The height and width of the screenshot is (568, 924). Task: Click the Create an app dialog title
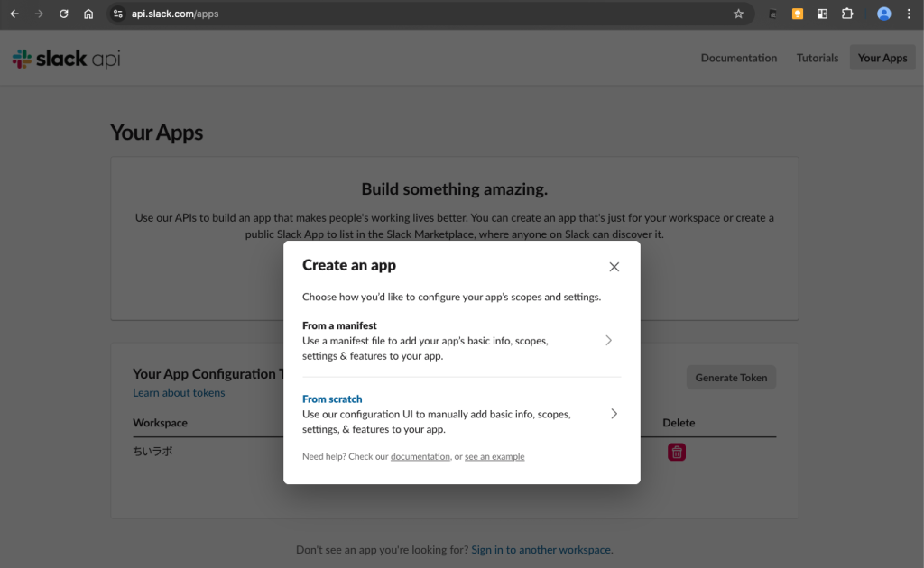pos(349,265)
